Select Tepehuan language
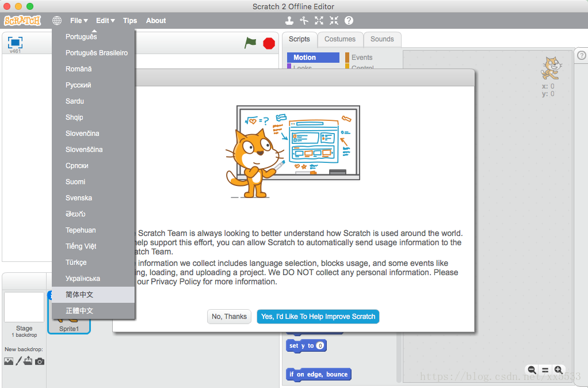Image resolution: width=588 pixels, height=388 pixels. point(93,230)
